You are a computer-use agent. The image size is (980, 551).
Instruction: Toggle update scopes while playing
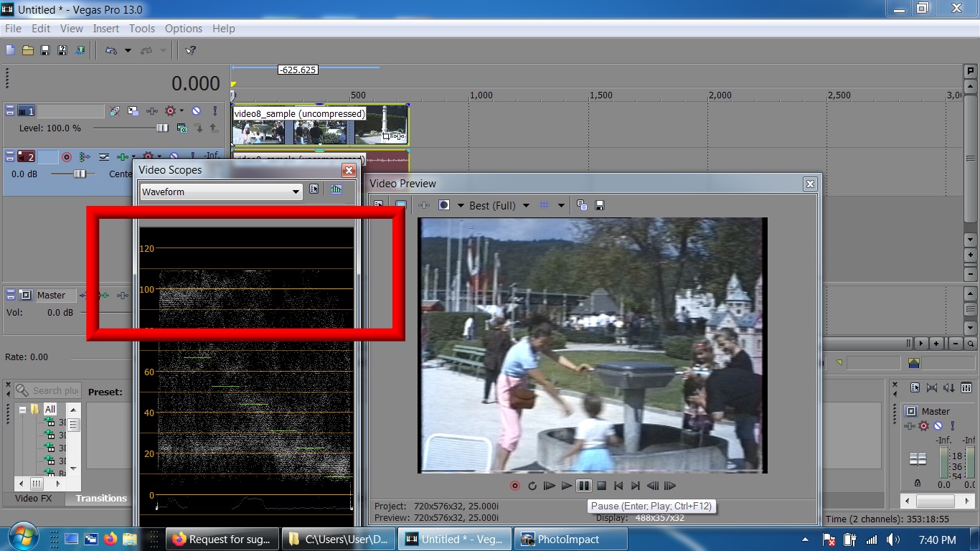(336, 189)
